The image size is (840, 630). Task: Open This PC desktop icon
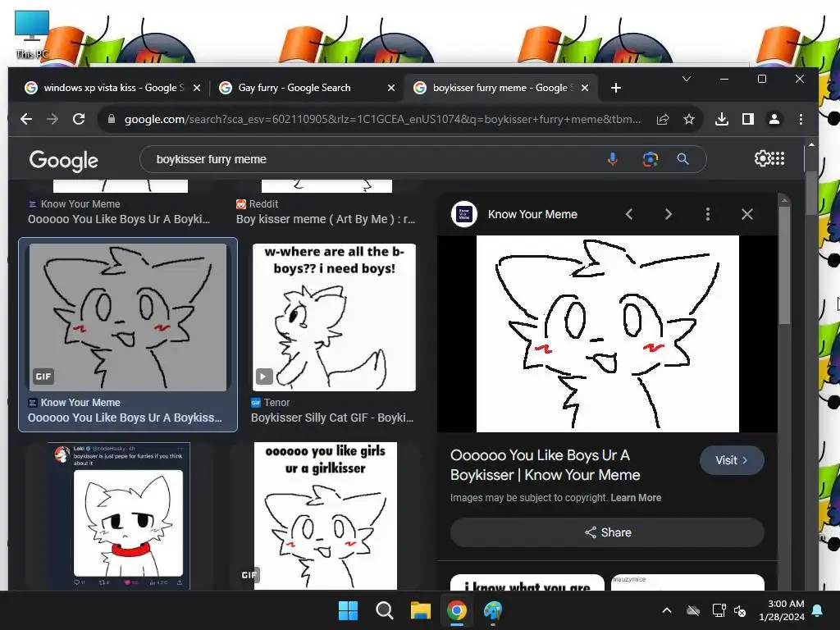32,34
